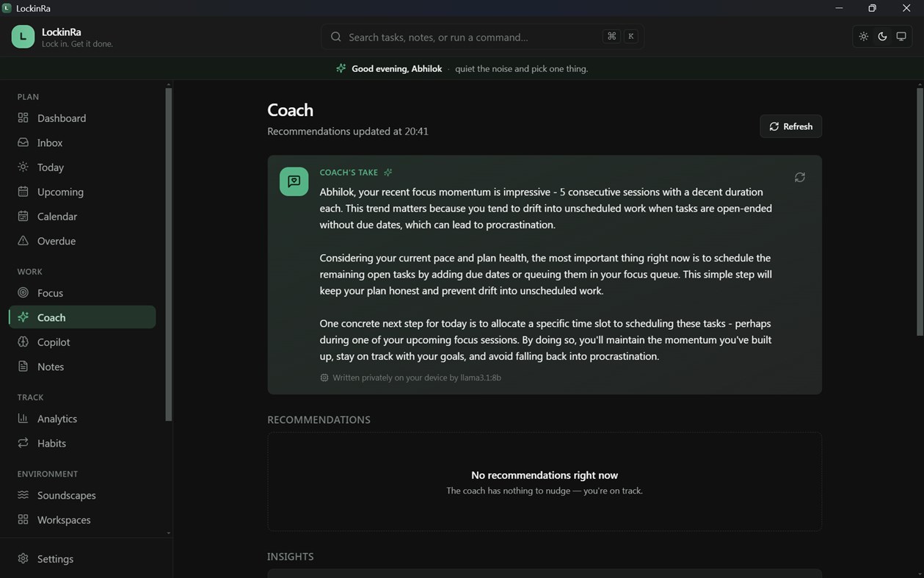This screenshot has height=578, width=924.
Task: Select system theme monitor icon
Action: coord(901,37)
